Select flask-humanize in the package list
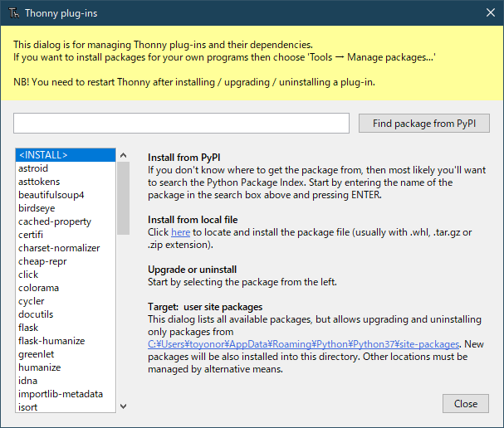The width and height of the screenshot is (504, 428). tap(66, 341)
